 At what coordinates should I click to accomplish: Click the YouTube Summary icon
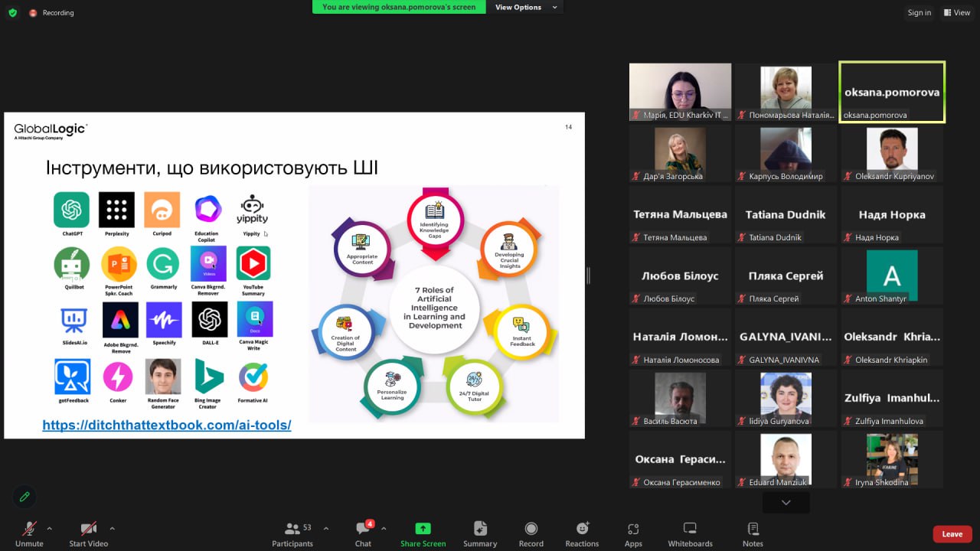[x=253, y=263]
